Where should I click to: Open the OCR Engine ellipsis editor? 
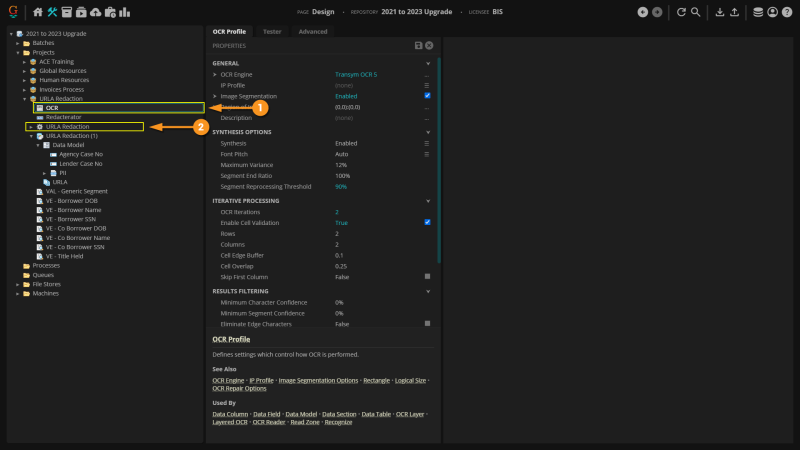pos(427,75)
